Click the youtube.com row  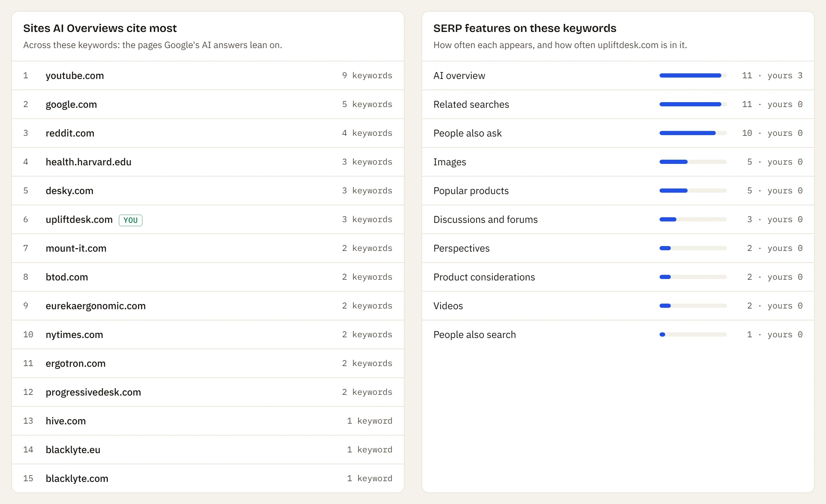tap(208, 75)
